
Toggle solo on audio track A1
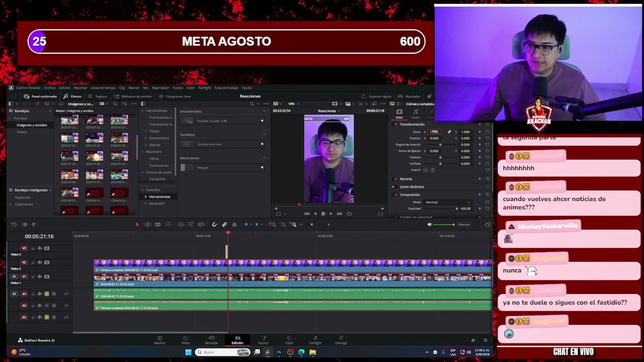pos(47,294)
